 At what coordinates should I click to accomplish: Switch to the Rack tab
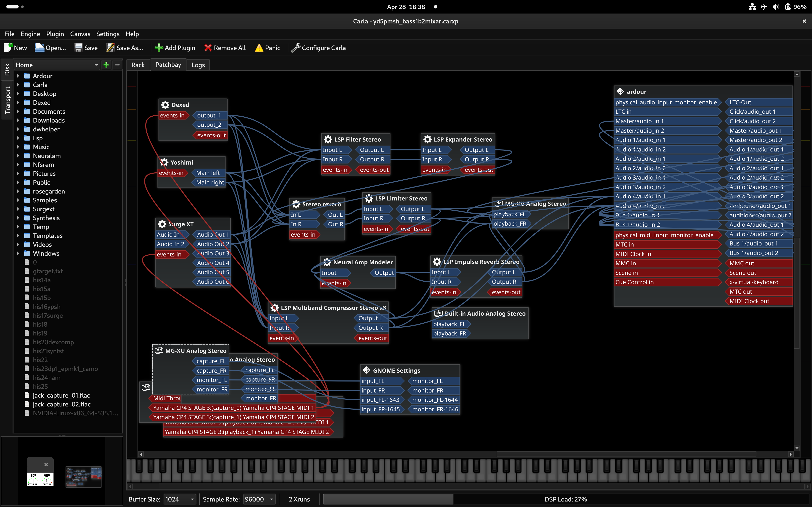138,65
